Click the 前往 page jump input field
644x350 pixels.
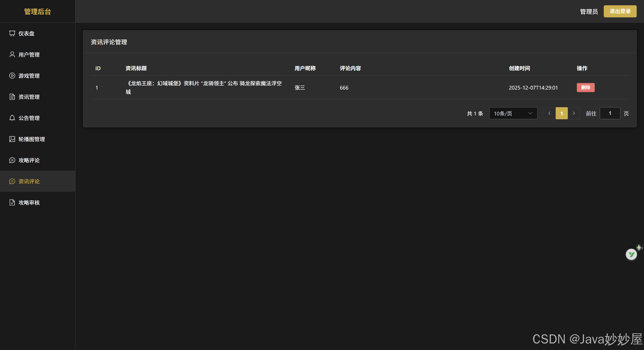tap(610, 113)
